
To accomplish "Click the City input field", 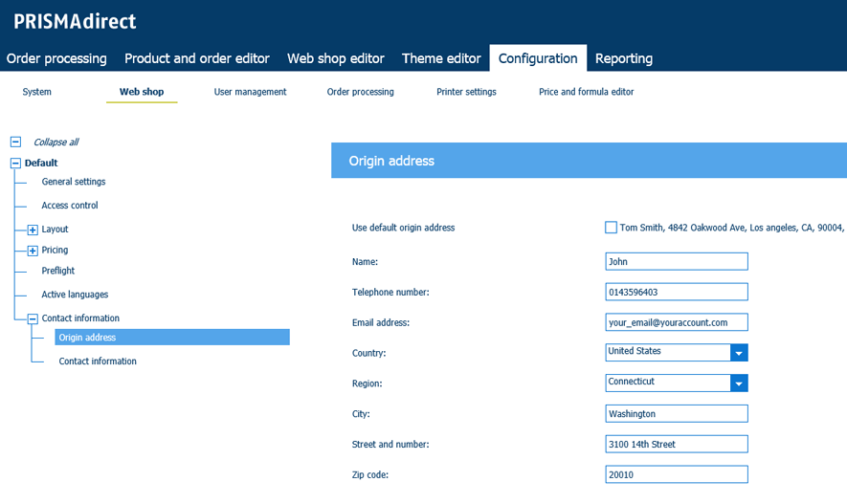I will 677,414.
